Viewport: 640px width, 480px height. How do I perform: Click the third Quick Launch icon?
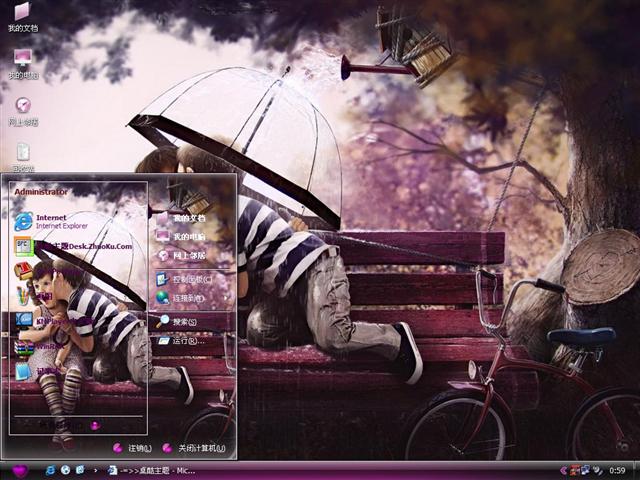80,470
